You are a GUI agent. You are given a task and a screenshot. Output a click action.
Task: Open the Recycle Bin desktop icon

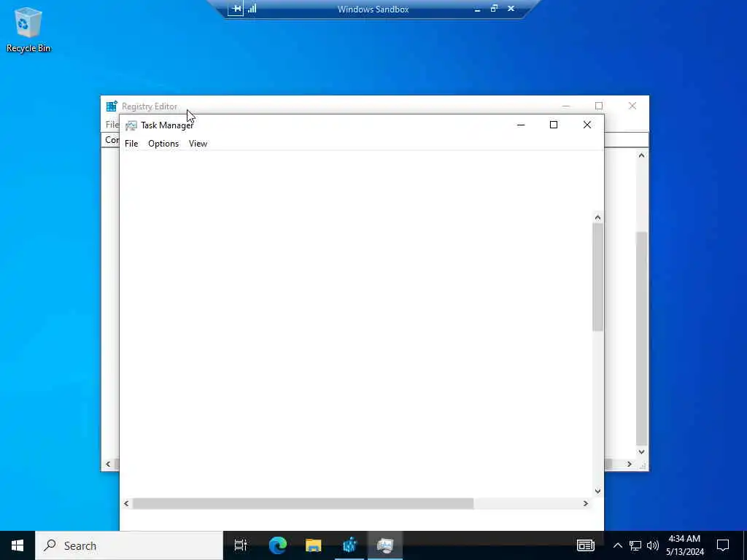[28, 29]
